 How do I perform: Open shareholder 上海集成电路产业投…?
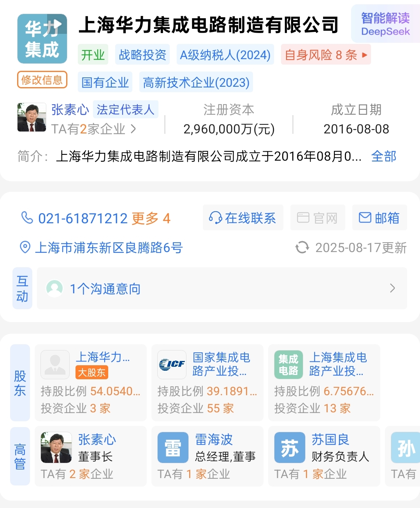pos(338,364)
